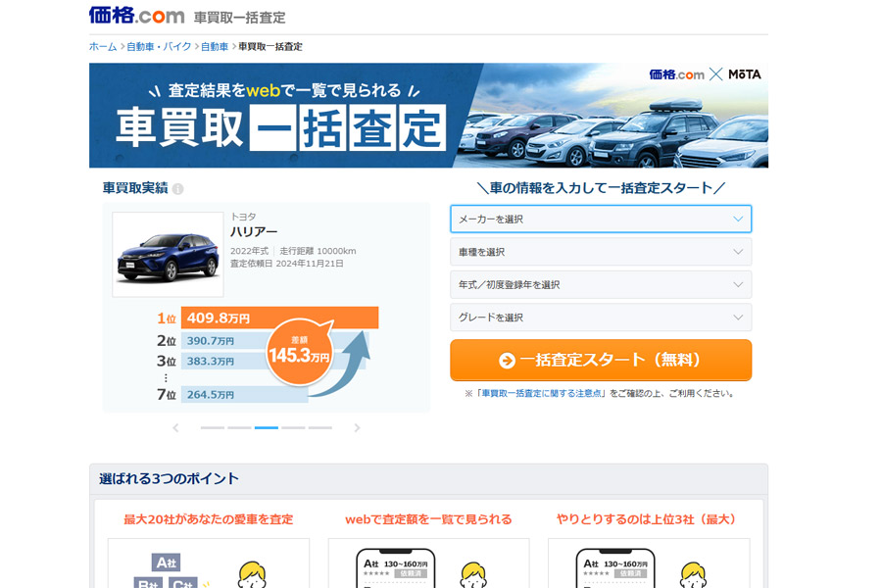Click webで査定額を一覧で見られる heading

click(428, 519)
